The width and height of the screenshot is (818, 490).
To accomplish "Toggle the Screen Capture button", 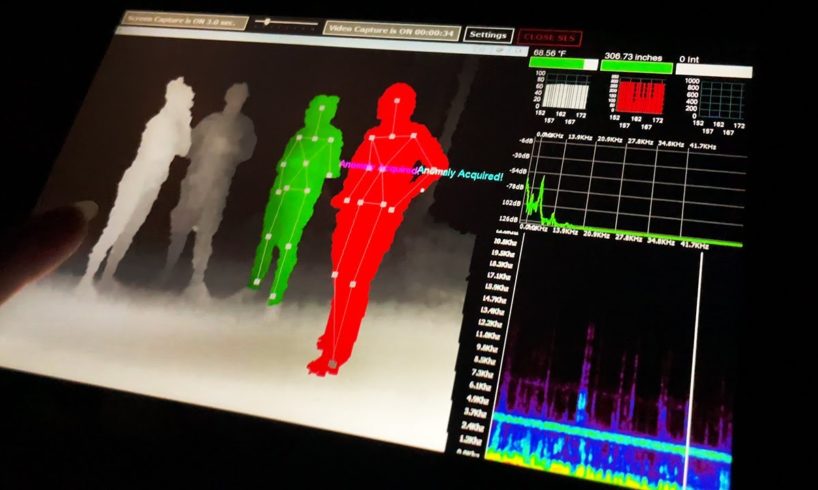I will (181, 20).
